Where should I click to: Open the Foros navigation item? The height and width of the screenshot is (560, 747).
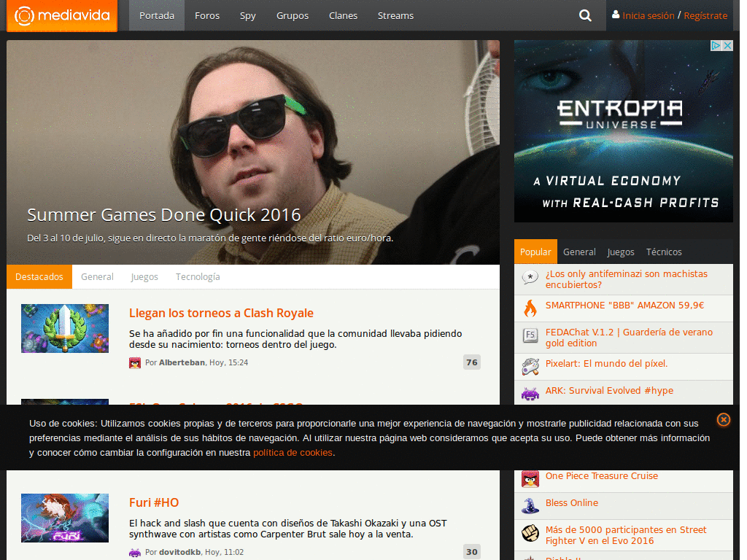[207, 16]
